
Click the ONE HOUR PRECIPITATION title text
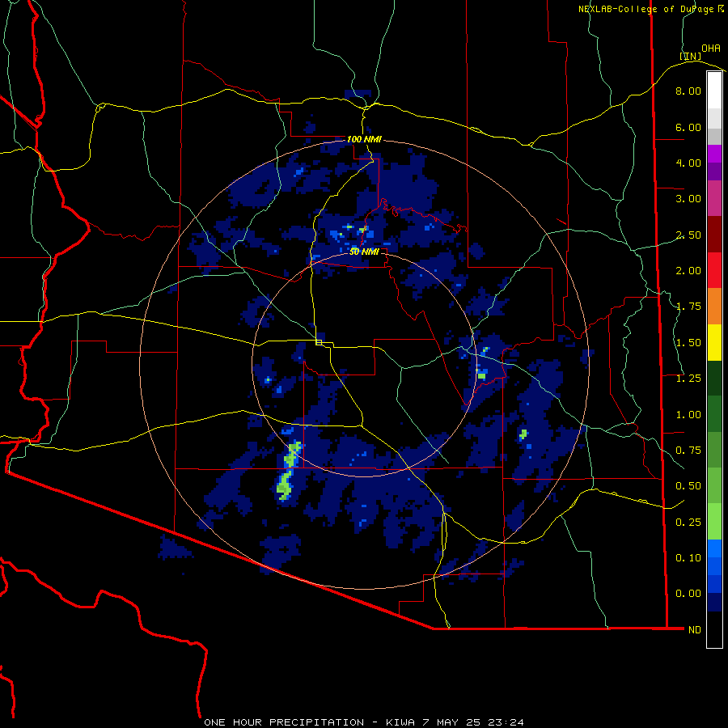coord(284,722)
